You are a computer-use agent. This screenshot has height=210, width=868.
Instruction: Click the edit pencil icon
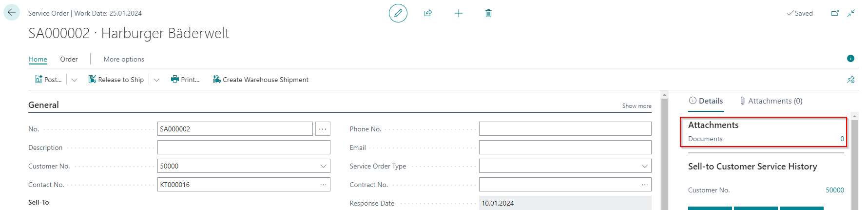point(398,13)
